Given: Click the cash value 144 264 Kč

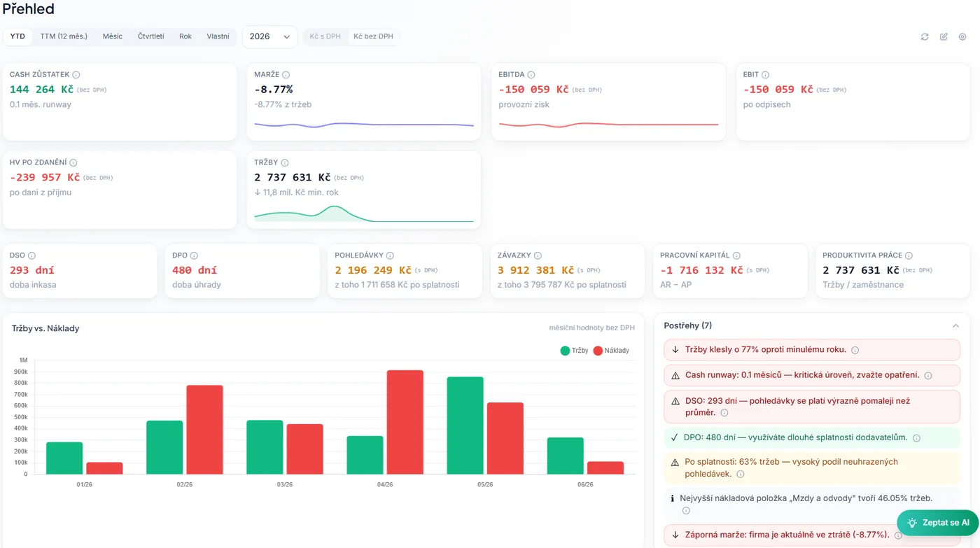Looking at the screenshot, I should 41,90.
